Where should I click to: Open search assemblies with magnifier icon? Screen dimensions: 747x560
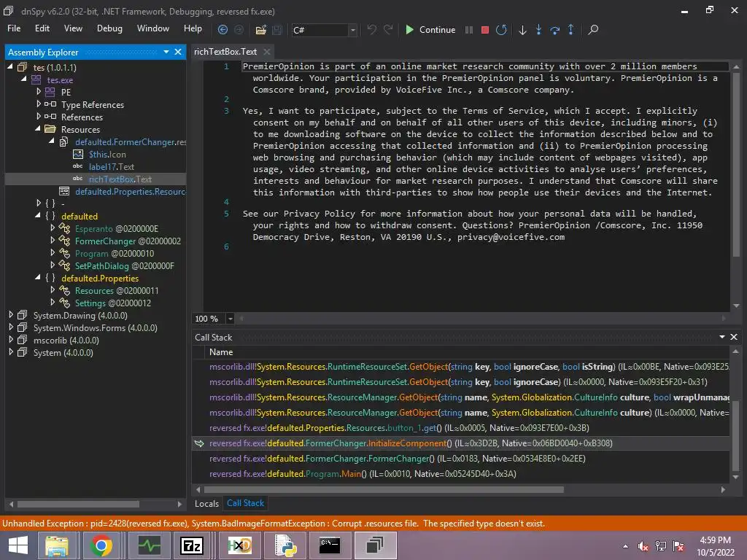593,29
